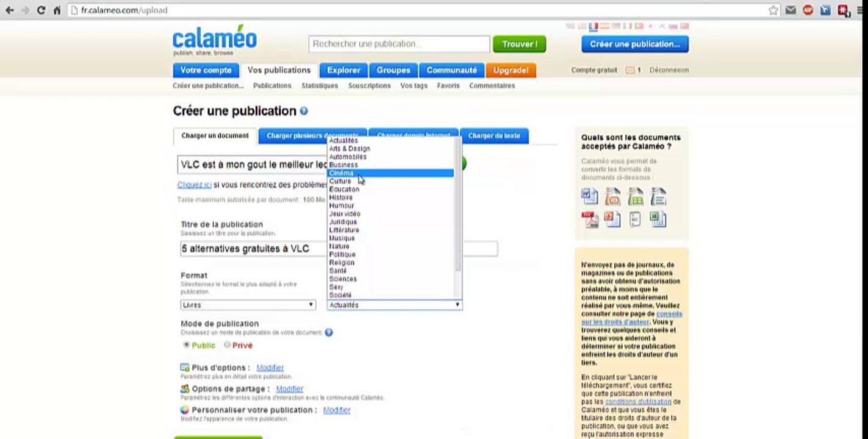868x439 pixels.
Task: Open the Souscriptions submenu link
Action: pos(370,86)
